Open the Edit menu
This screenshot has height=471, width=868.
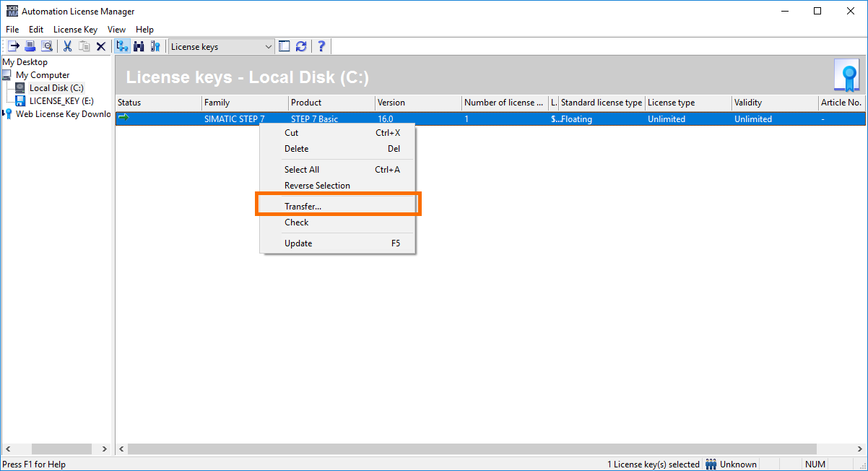pyautogui.click(x=36, y=30)
